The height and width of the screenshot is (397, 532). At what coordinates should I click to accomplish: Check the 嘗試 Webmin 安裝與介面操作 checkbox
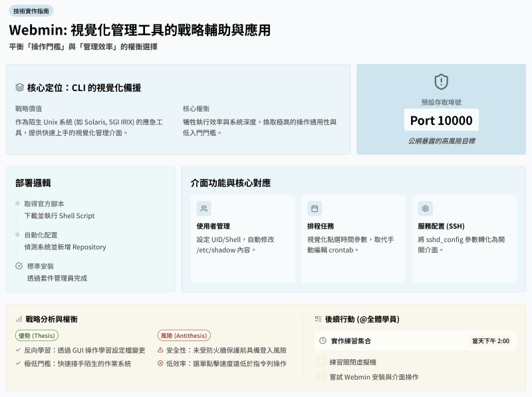(321, 376)
